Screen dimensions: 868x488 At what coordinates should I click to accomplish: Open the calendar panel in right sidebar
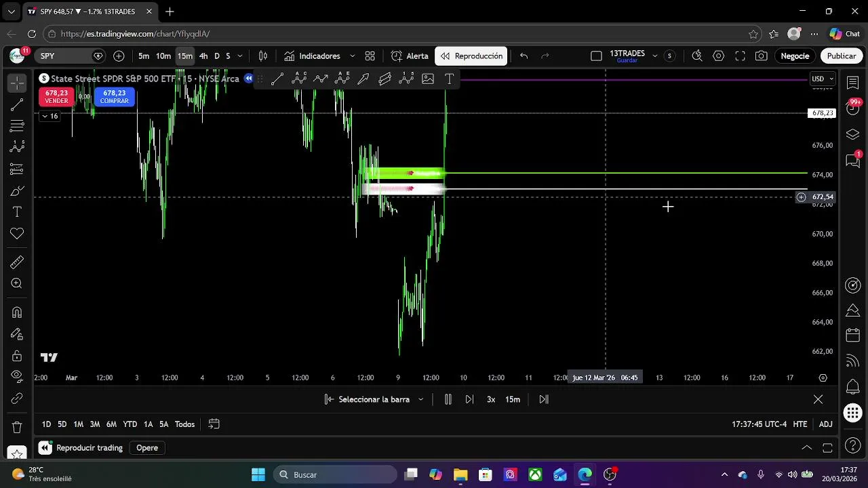tap(853, 335)
